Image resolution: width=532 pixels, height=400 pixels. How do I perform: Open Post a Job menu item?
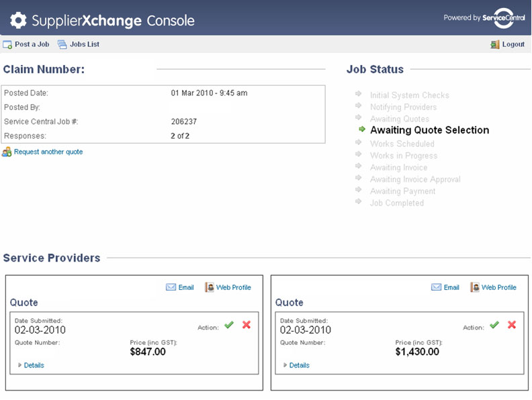(32, 44)
